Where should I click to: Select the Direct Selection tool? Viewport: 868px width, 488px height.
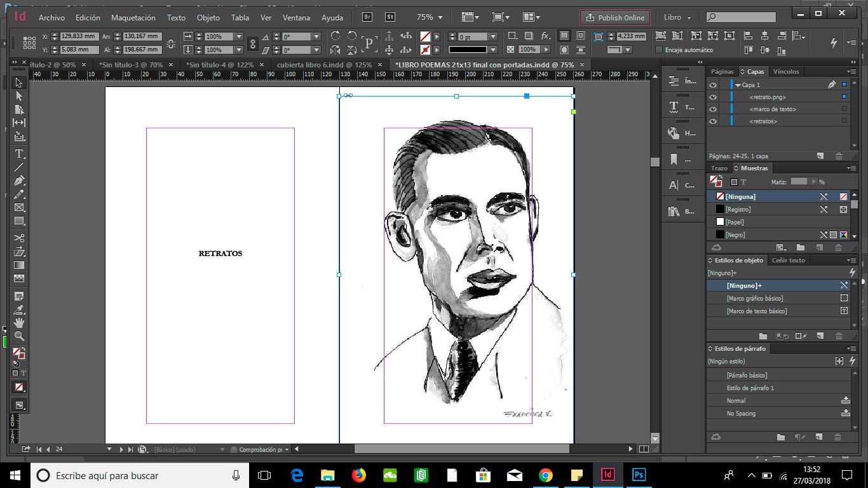point(19,96)
